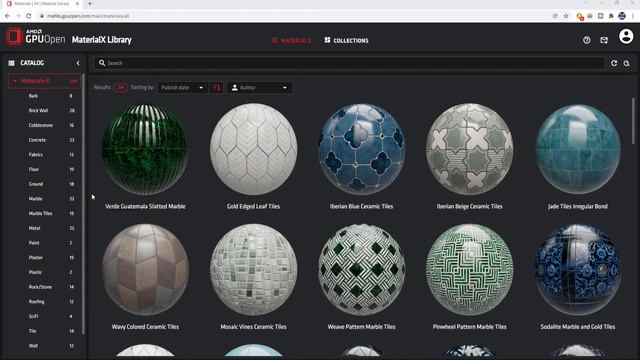Click the catalog grid icon

(11, 63)
